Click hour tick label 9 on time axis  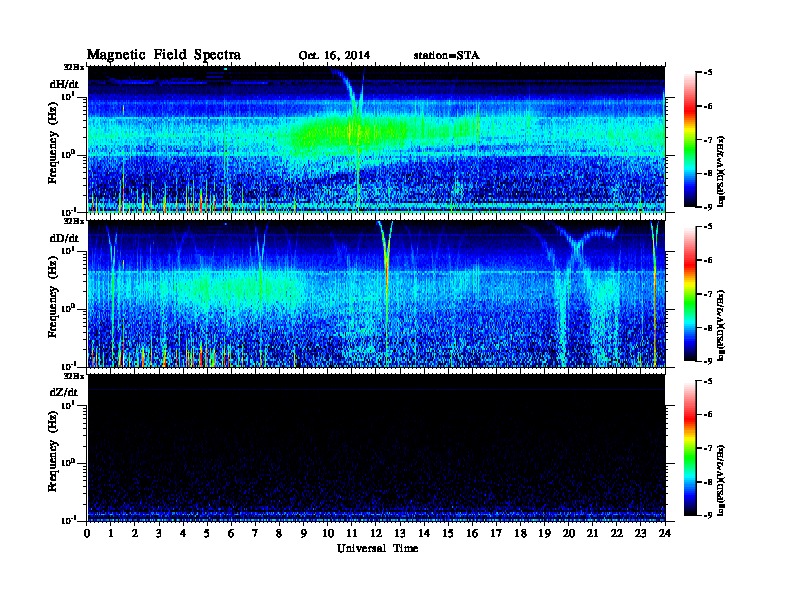(303, 534)
